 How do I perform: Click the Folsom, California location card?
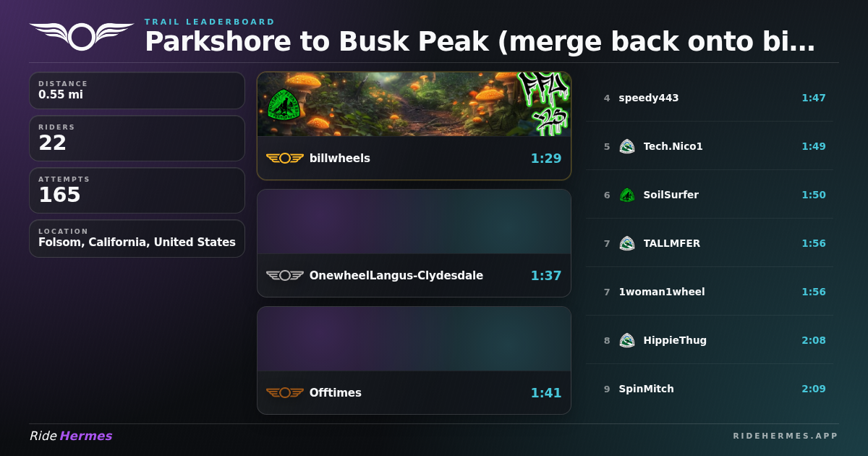pyautogui.click(x=137, y=238)
